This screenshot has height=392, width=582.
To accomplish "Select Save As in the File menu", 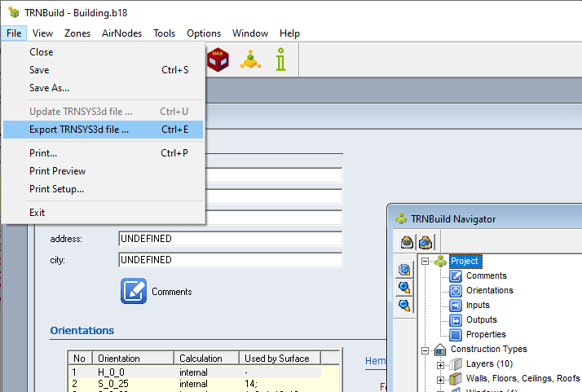I will click(49, 88).
